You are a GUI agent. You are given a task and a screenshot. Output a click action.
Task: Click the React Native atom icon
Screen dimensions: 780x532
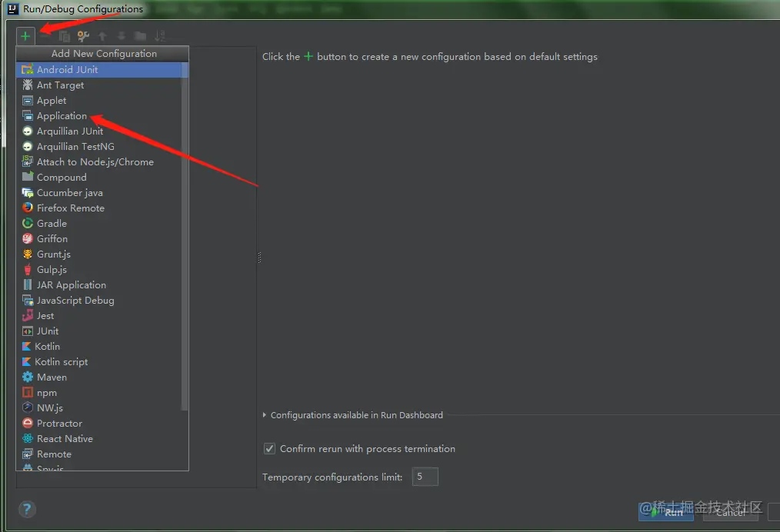coord(28,438)
